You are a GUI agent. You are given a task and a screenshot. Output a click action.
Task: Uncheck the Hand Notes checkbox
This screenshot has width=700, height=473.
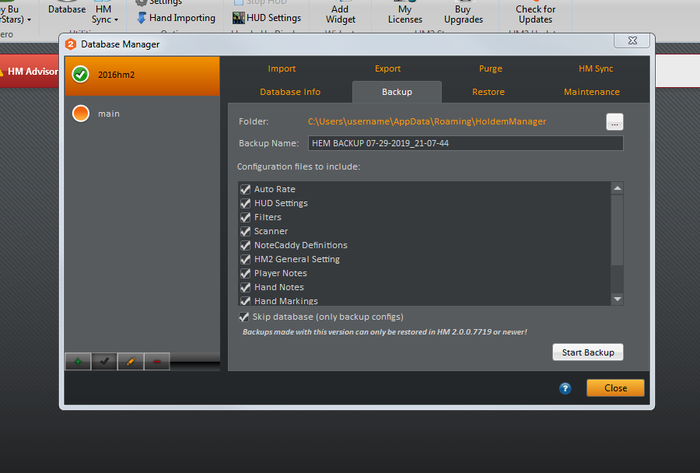[x=245, y=287]
